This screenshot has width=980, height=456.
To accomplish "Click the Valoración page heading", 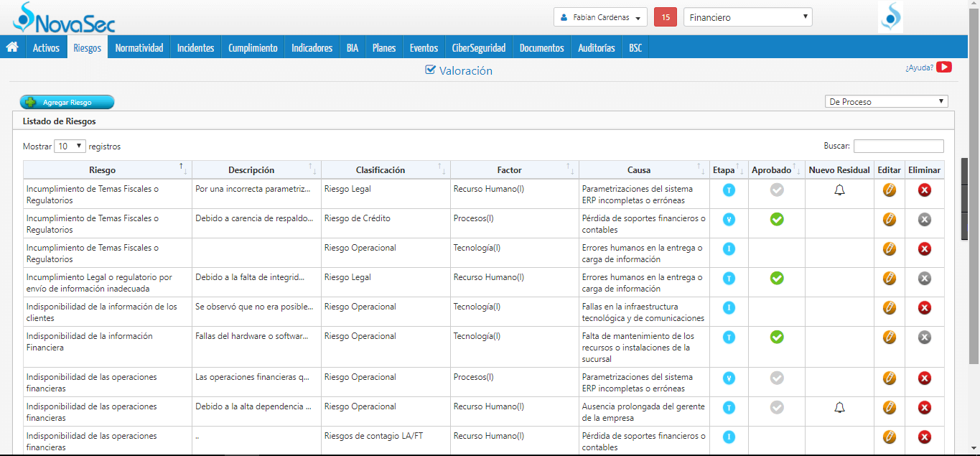I will coord(459,70).
